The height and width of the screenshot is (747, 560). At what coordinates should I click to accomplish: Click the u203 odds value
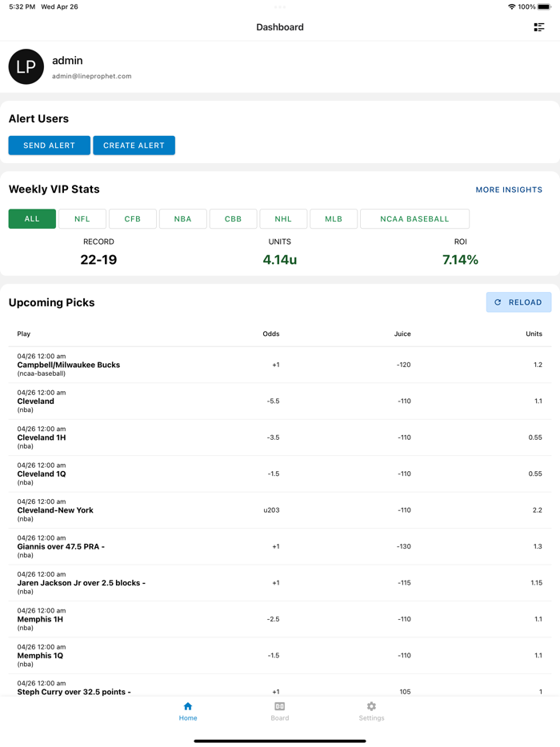[271, 510]
